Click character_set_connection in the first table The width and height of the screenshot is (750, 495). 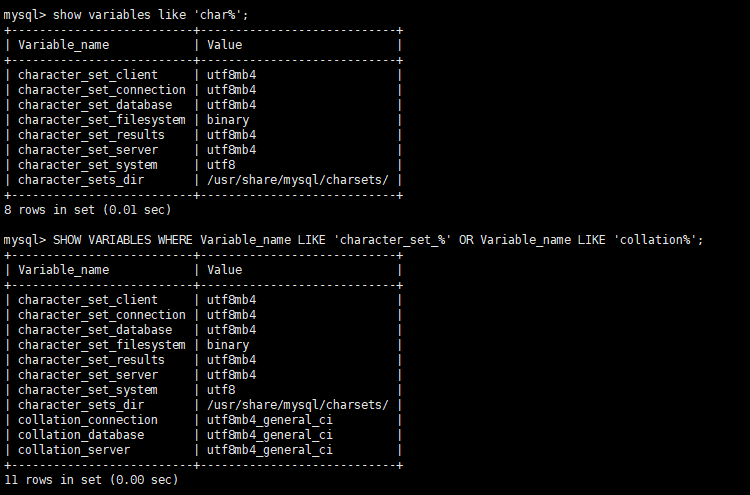102,90
